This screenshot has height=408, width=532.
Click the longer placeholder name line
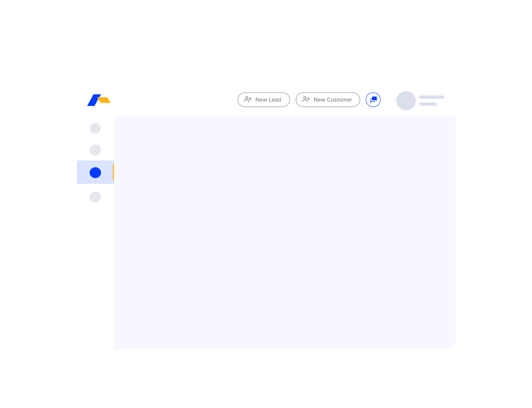(x=432, y=97)
